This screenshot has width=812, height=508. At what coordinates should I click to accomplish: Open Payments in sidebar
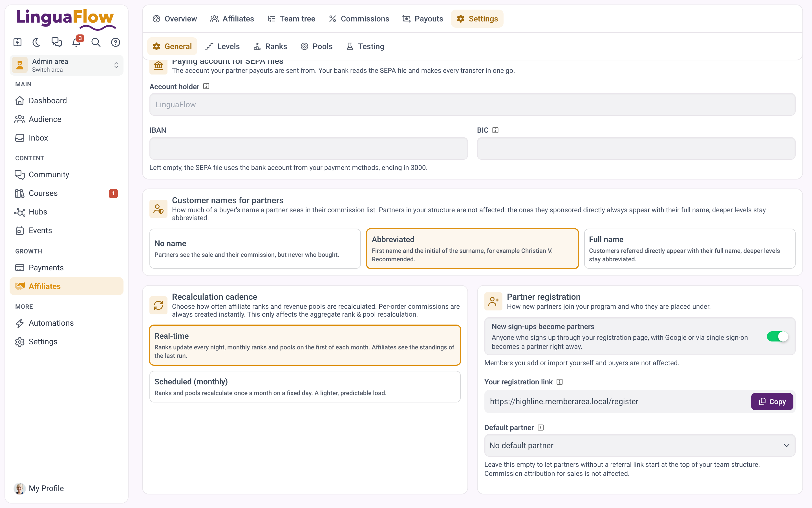point(67,268)
